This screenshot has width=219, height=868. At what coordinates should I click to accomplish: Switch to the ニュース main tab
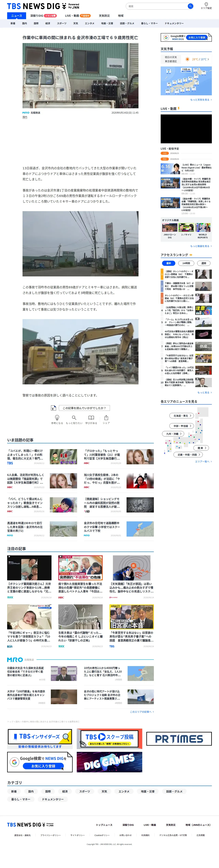[x=17, y=16]
